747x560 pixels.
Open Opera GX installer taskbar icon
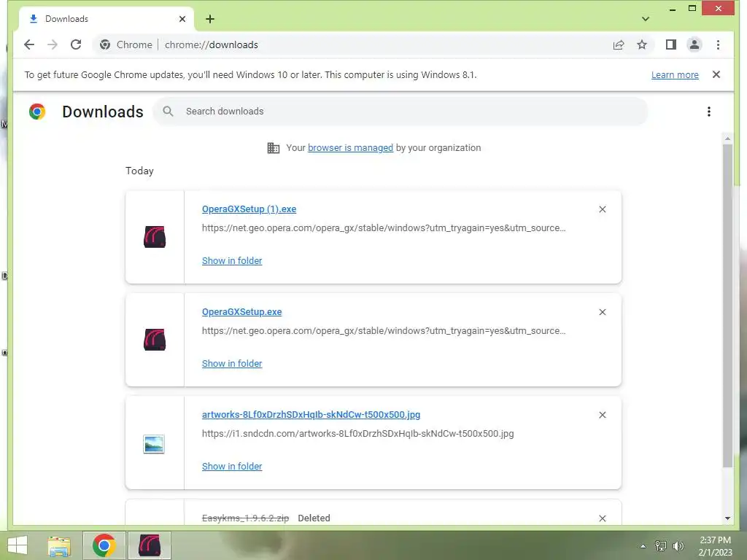149,545
